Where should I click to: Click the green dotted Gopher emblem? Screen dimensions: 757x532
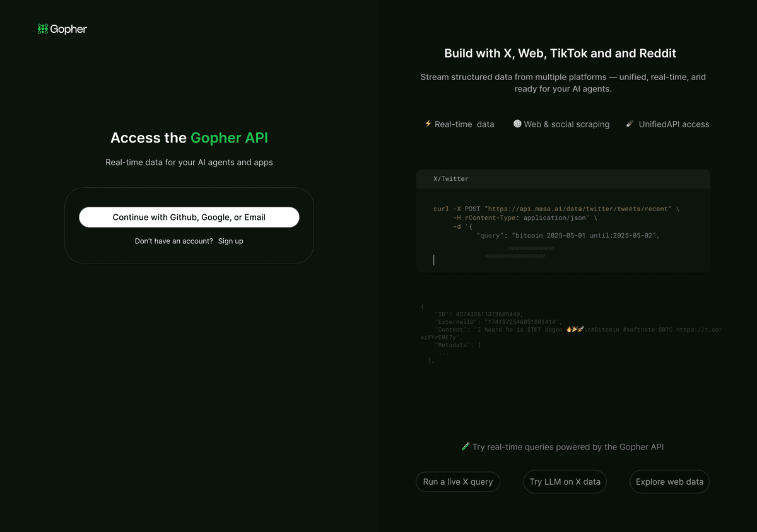pyautogui.click(x=42, y=28)
